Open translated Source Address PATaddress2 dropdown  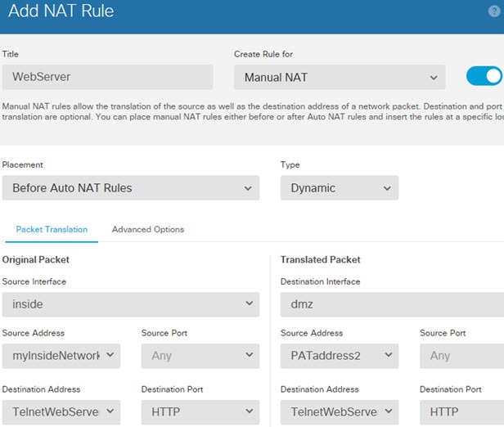coord(340,356)
